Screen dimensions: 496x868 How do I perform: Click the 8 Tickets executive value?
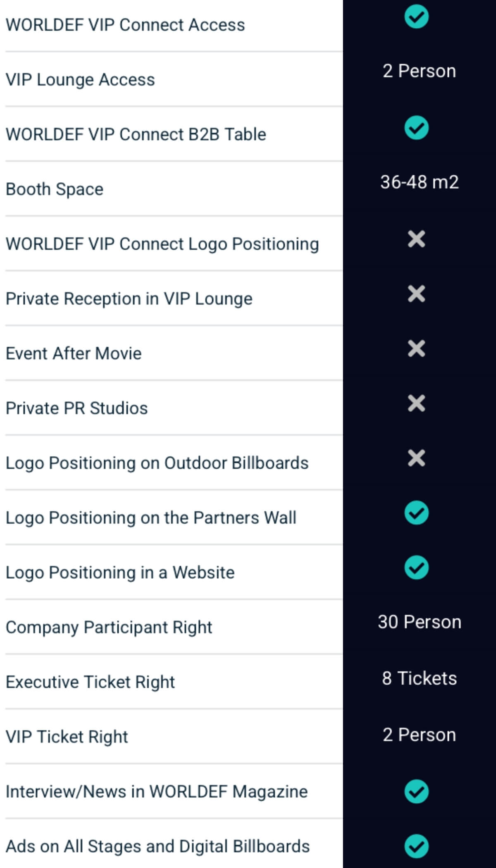(419, 678)
